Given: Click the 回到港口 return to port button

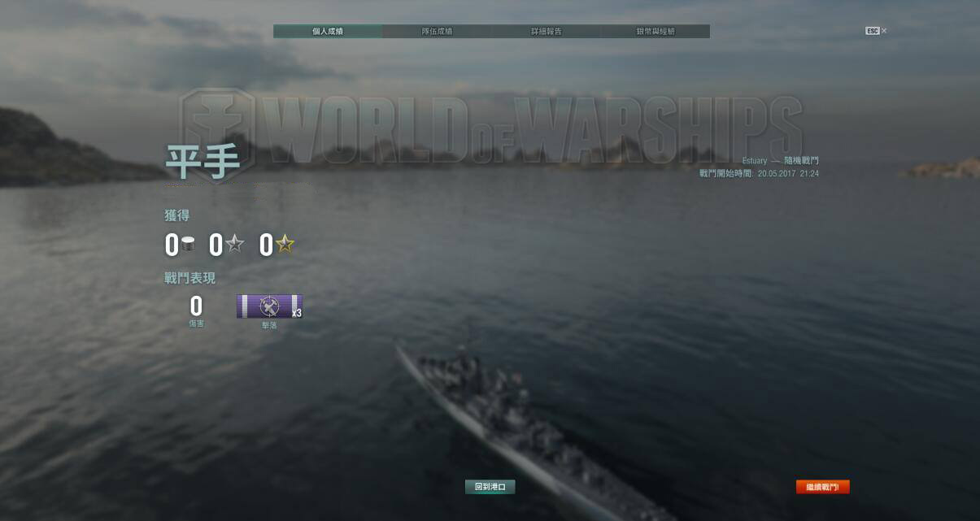Looking at the screenshot, I should click(490, 487).
